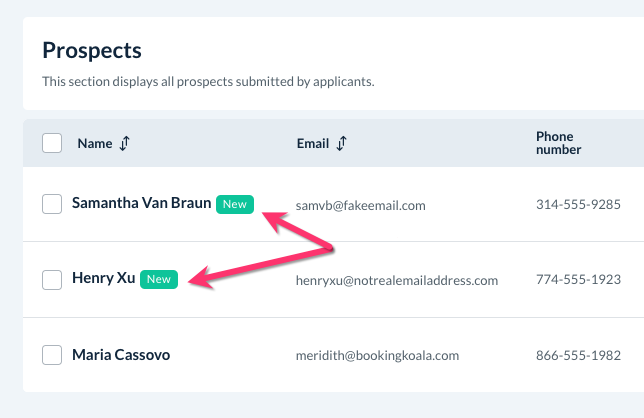
Task: Click the Phone number column header
Action: tap(558, 143)
